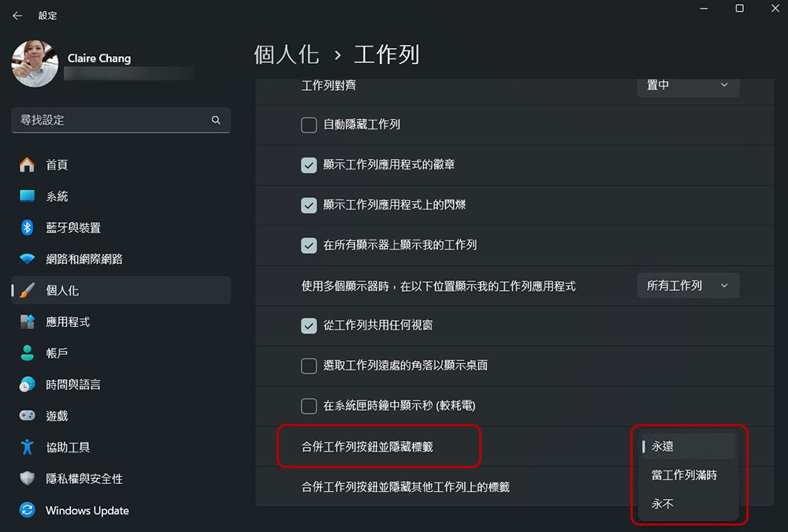Uncheck 顯示工作列應用程式的徽章
788x532 pixels.
(x=309, y=165)
